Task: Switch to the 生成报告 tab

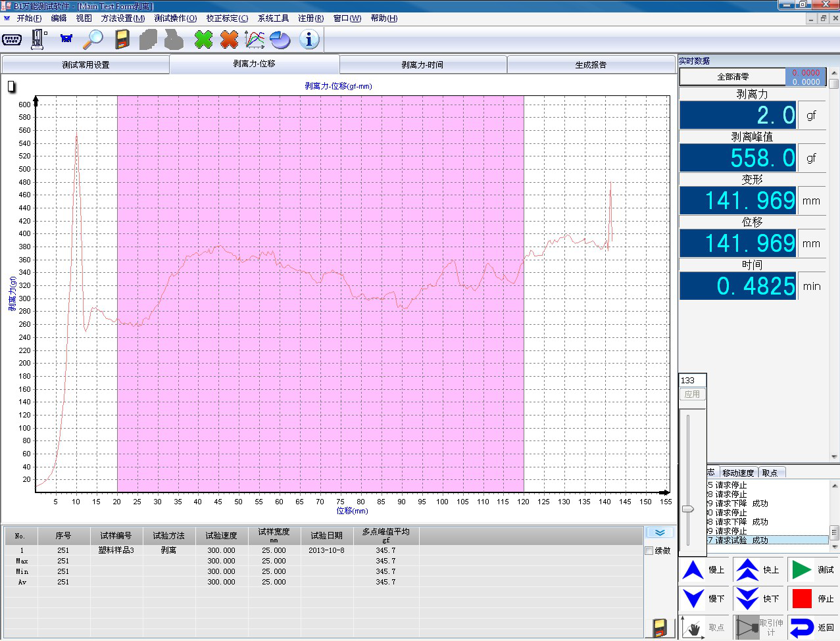Action: [591, 65]
